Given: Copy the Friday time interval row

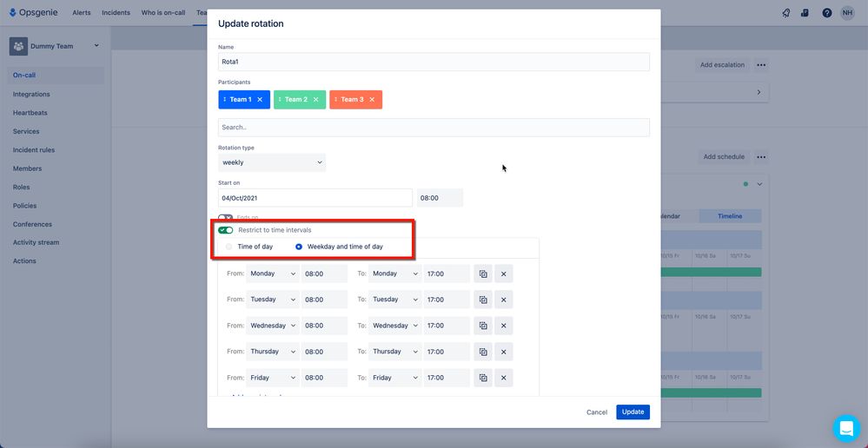Looking at the screenshot, I should pos(483,378).
